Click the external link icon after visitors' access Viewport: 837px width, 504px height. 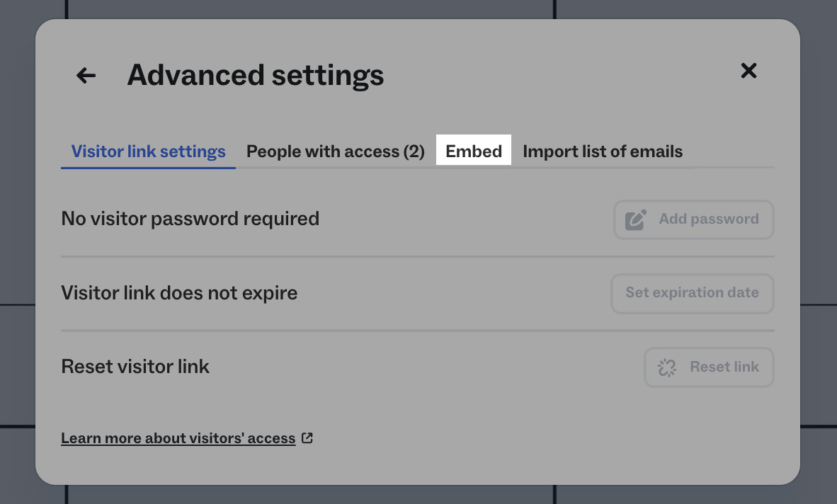[307, 437]
